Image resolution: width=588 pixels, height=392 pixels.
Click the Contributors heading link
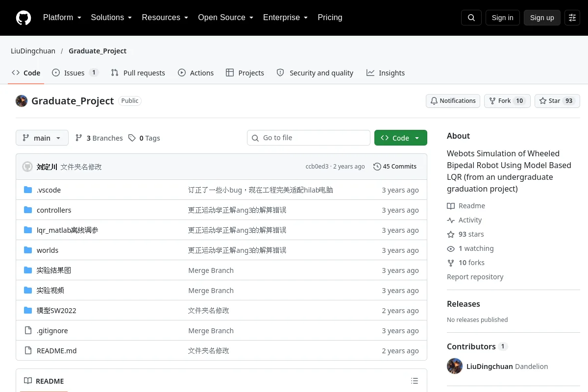coord(471,346)
